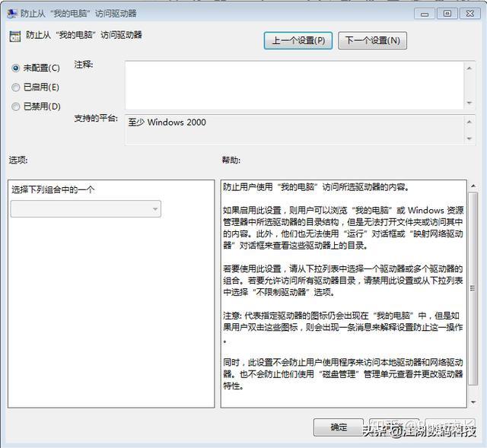Select the 未配置(C) radio button
Viewport: 487px width, 448px height.
35,68
